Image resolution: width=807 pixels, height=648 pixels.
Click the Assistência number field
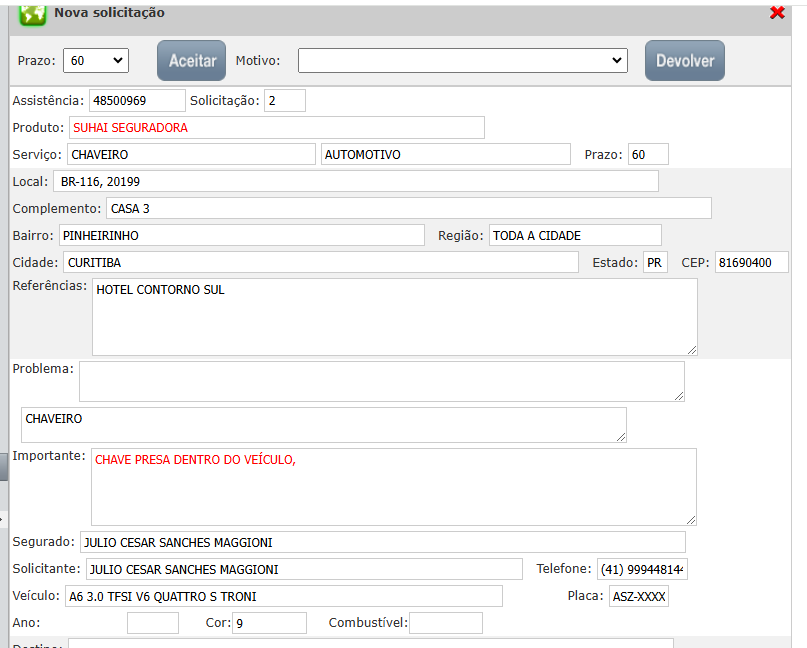click(x=137, y=100)
